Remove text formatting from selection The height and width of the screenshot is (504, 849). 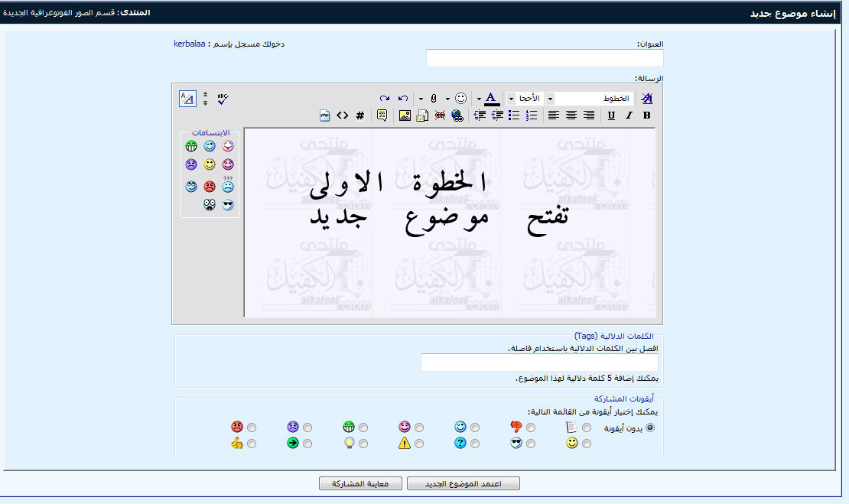click(647, 99)
